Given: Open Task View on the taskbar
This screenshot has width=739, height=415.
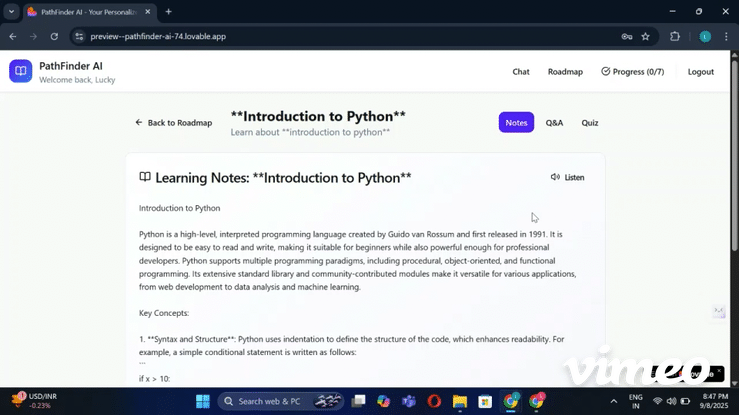Looking at the screenshot, I should click(358, 401).
